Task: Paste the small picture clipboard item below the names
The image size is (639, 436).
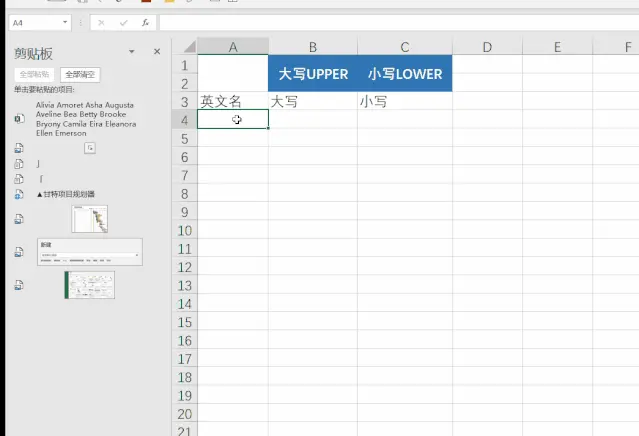Action: click(90, 148)
